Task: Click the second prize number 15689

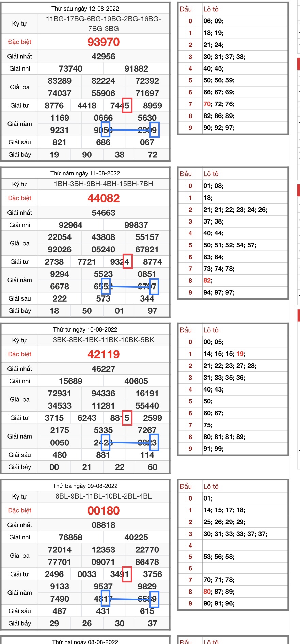Action: 70,381
